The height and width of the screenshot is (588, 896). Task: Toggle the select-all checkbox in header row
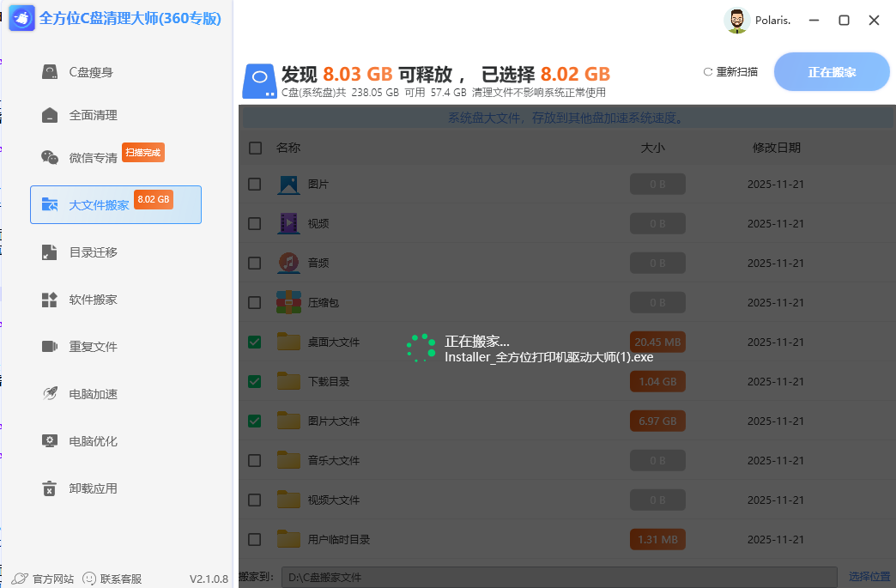click(x=254, y=148)
